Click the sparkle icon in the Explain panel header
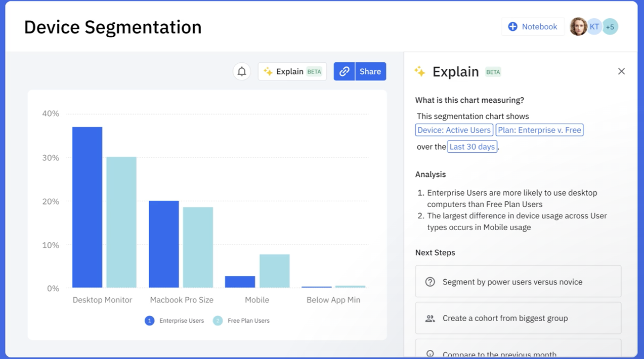 tap(419, 71)
